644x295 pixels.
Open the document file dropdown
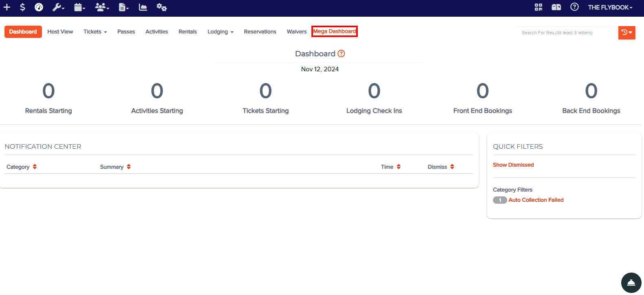click(x=124, y=7)
